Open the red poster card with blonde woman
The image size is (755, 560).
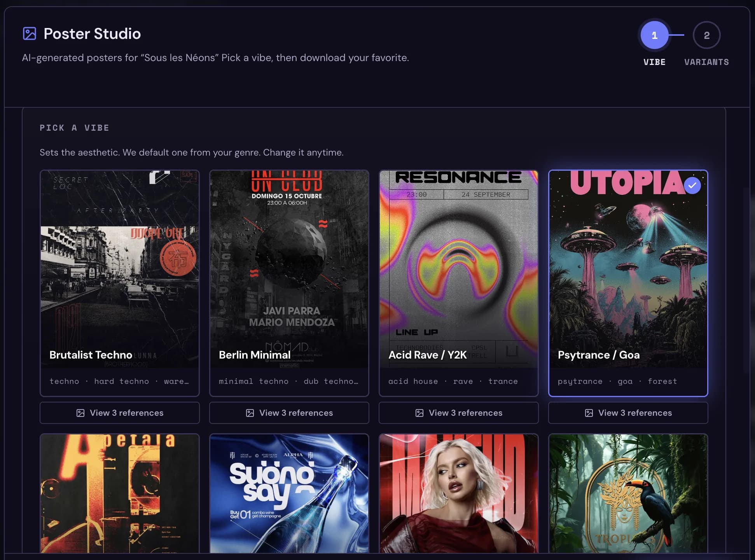(459, 493)
